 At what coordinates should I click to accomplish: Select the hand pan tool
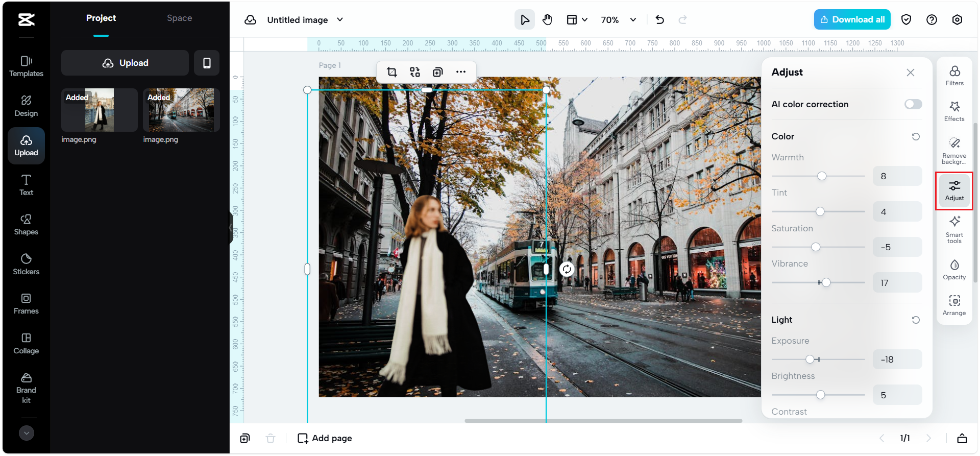(547, 20)
